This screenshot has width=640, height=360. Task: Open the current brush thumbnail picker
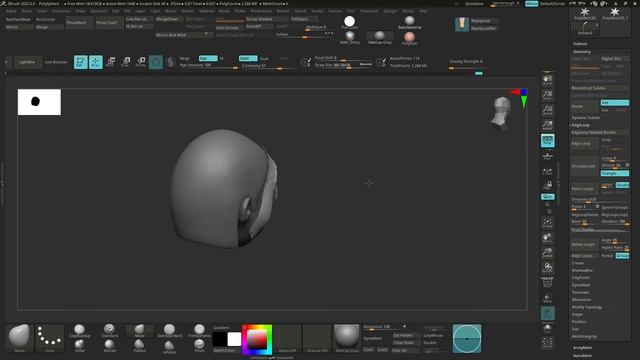point(19,338)
